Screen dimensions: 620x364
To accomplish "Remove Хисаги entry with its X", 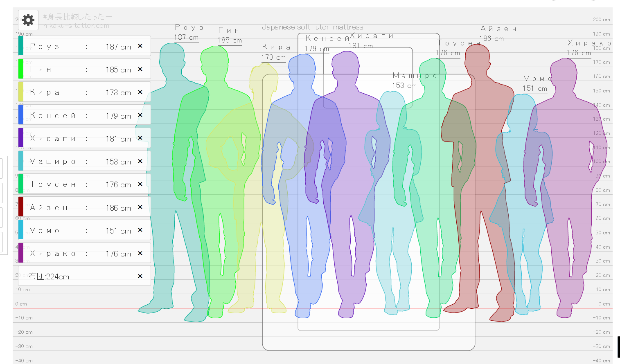I will (140, 138).
